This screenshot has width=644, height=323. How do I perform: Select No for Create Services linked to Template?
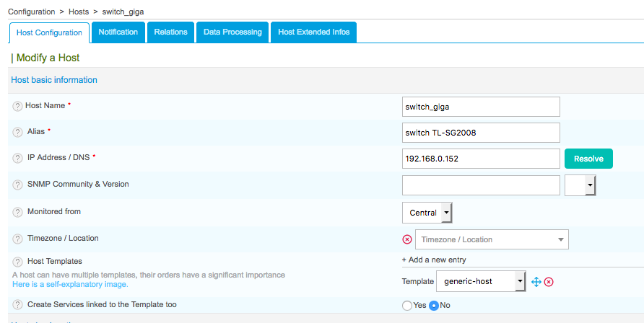point(435,306)
